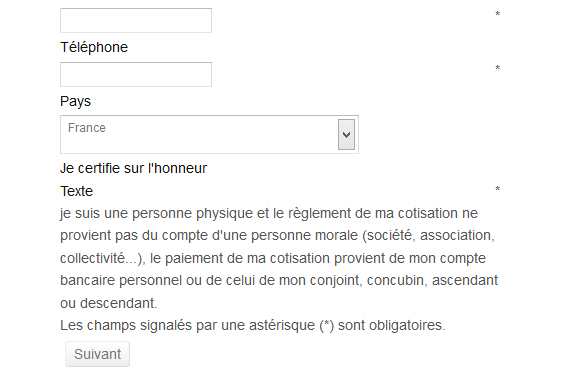Click the "Je certifie sur l'honneur" heading
Viewport: 571px width, 385px height.
coord(133,168)
